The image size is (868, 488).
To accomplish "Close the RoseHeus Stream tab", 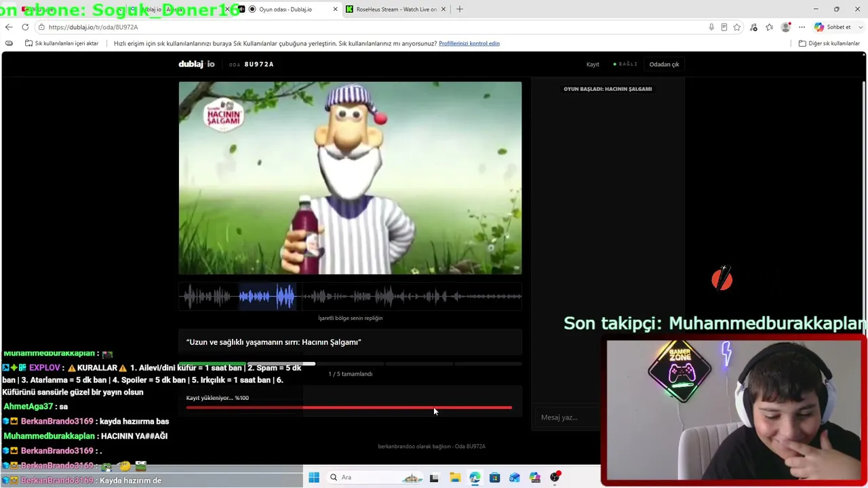I will (443, 9).
